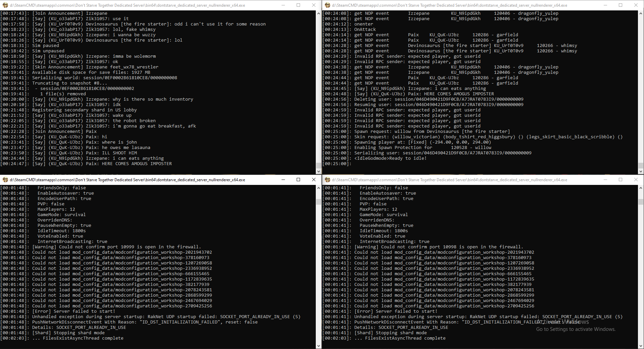Click the scroll-up arrow in the bottom-right console
Viewport: 644px width, 349px height.
pyautogui.click(x=641, y=188)
